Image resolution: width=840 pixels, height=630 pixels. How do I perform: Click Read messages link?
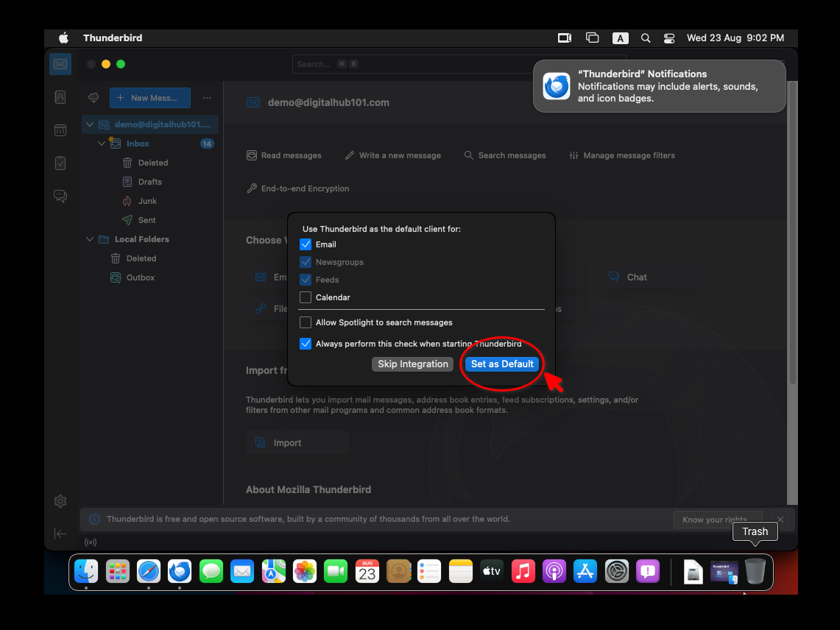coord(284,155)
